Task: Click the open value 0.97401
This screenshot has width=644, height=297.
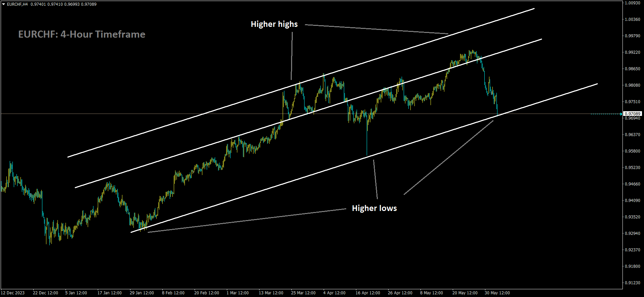Action: click(38, 4)
